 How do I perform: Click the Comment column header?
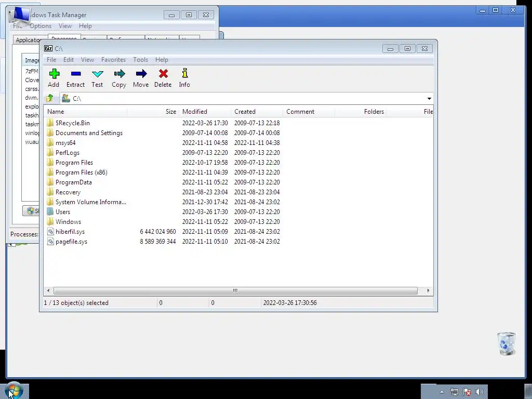[x=309, y=112]
